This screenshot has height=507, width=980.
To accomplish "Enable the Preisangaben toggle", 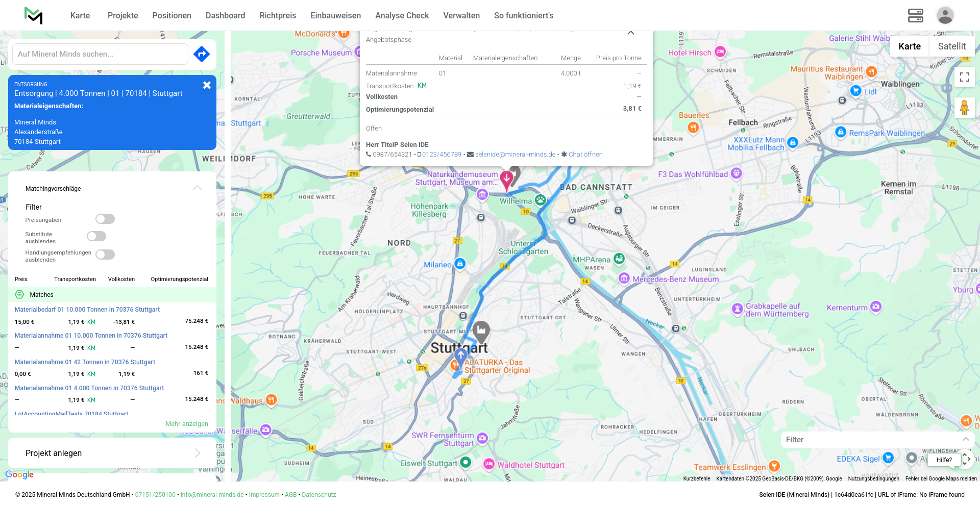I will (105, 219).
